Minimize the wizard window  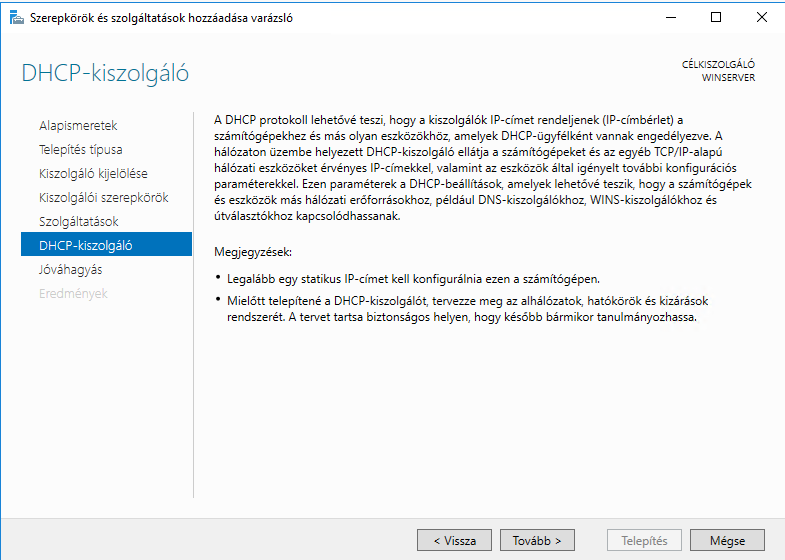pos(671,17)
